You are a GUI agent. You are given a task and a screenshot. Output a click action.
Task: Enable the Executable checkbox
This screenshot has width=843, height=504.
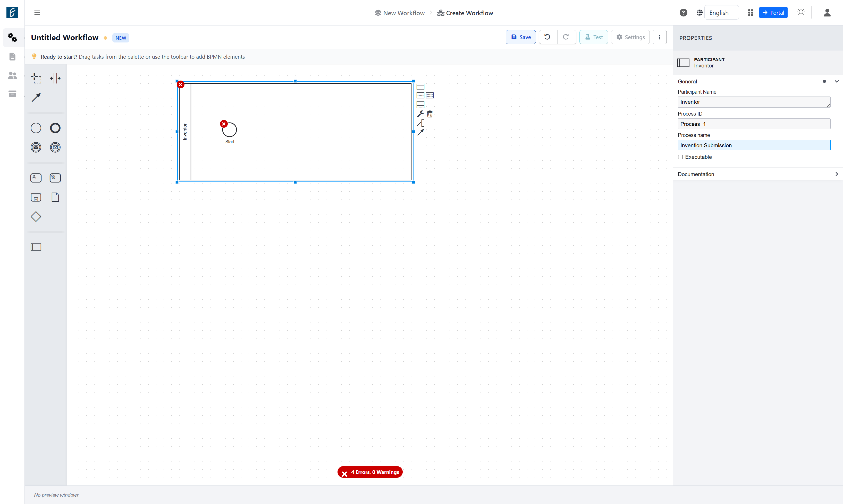(680, 157)
